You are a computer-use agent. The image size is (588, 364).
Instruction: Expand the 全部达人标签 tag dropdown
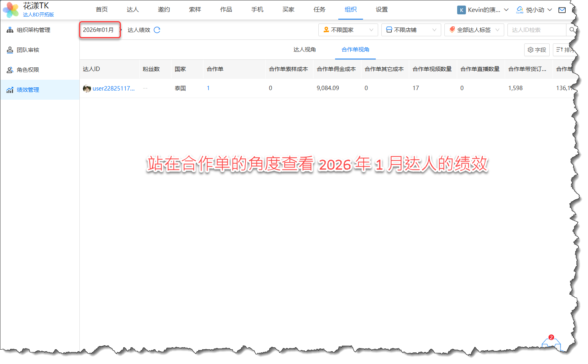tap(474, 30)
